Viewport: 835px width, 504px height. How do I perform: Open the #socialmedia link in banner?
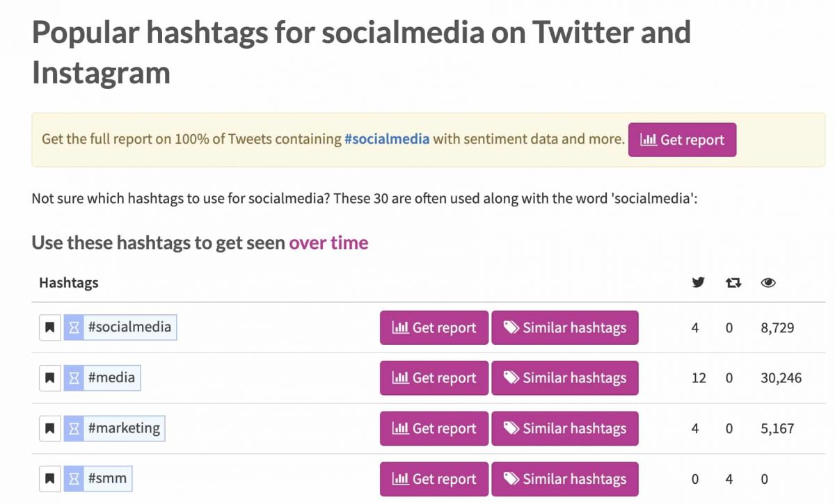click(386, 139)
